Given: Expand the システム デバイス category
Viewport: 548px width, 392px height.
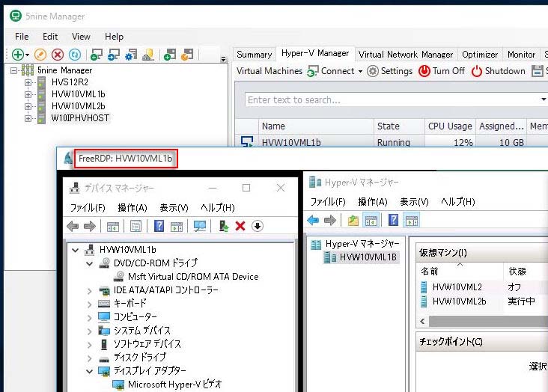Looking at the screenshot, I should tap(90, 331).
